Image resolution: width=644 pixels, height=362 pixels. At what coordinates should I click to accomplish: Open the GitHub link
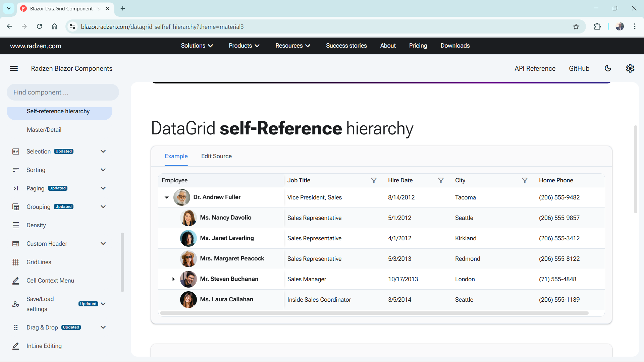[x=579, y=68]
